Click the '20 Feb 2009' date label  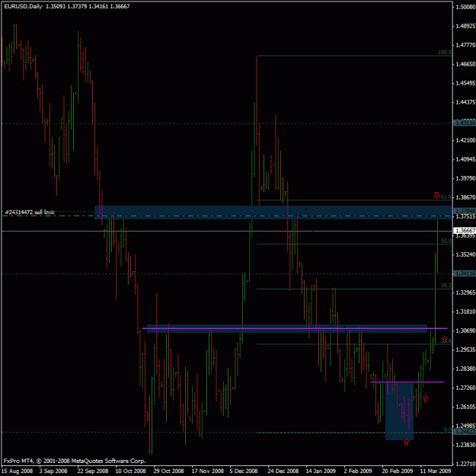397,471
